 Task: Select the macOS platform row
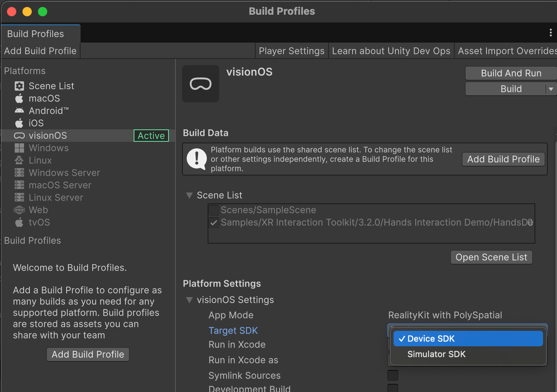click(88, 98)
